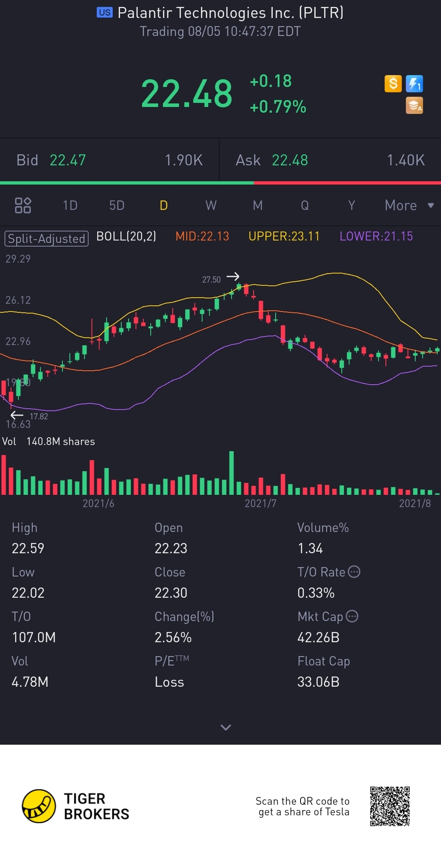Tap the US market flag badge

(x=105, y=13)
